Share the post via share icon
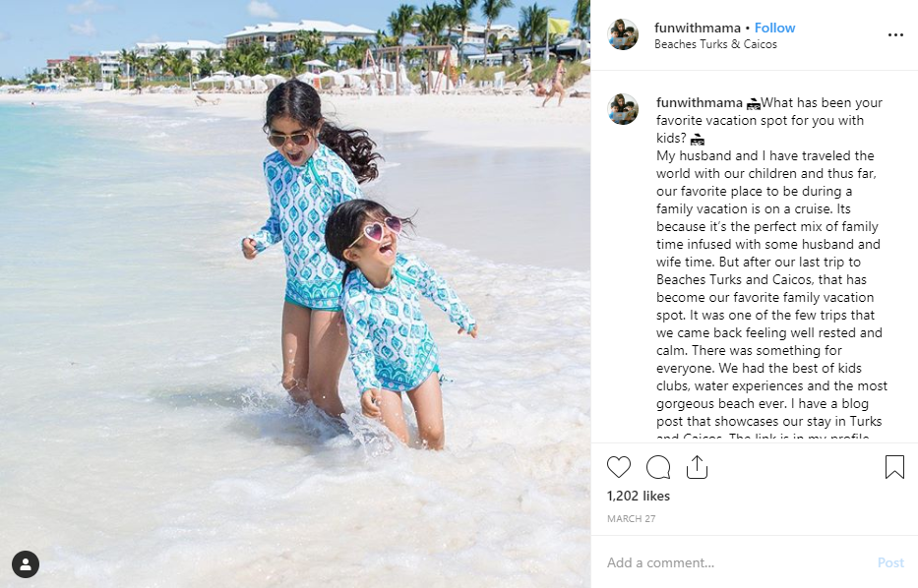Viewport: 918px width, 588px height. point(697,467)
